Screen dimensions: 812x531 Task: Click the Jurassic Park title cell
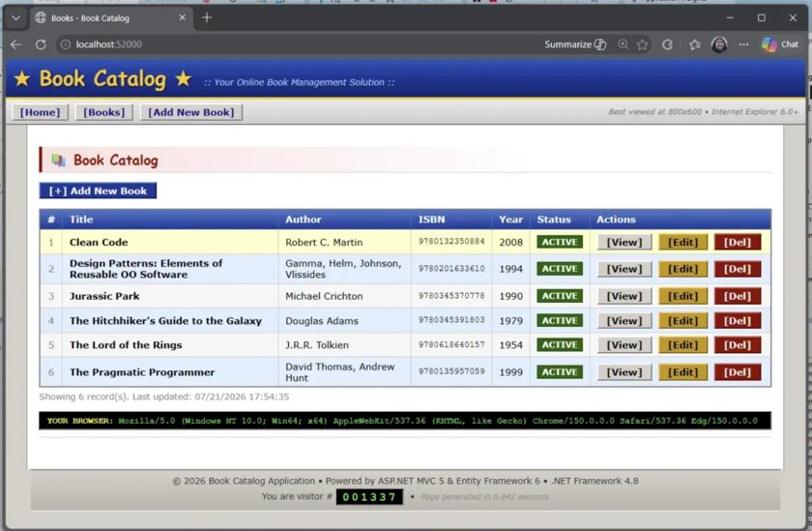pos(170,296)
